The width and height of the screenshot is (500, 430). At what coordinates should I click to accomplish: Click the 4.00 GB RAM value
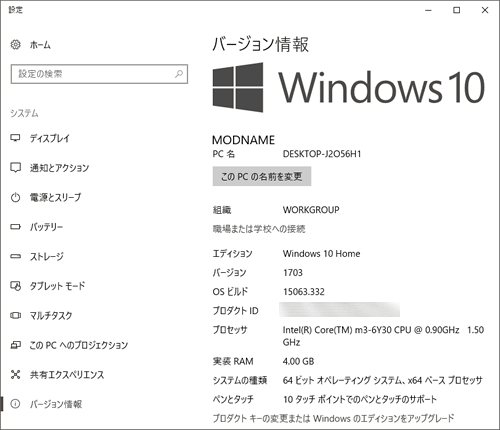click(x=298, y=361)
